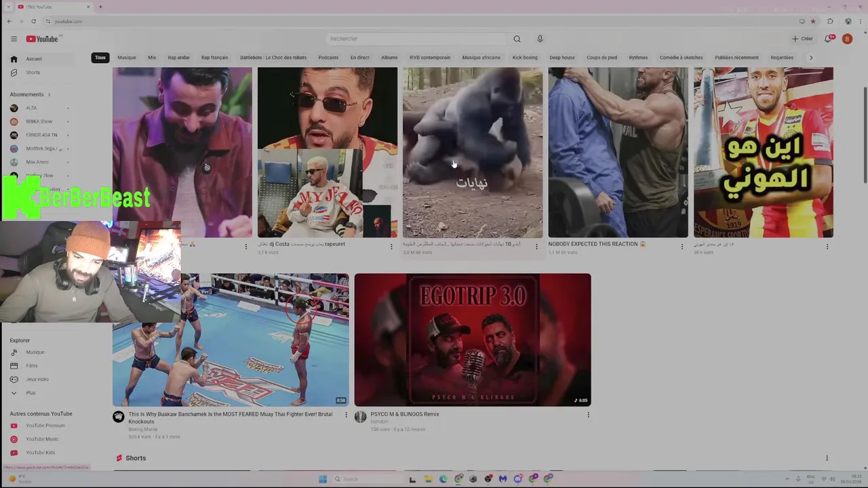Select the Musique africaine filter chip
The width and height of the screenshot is (868, 488).
(481, 58)
